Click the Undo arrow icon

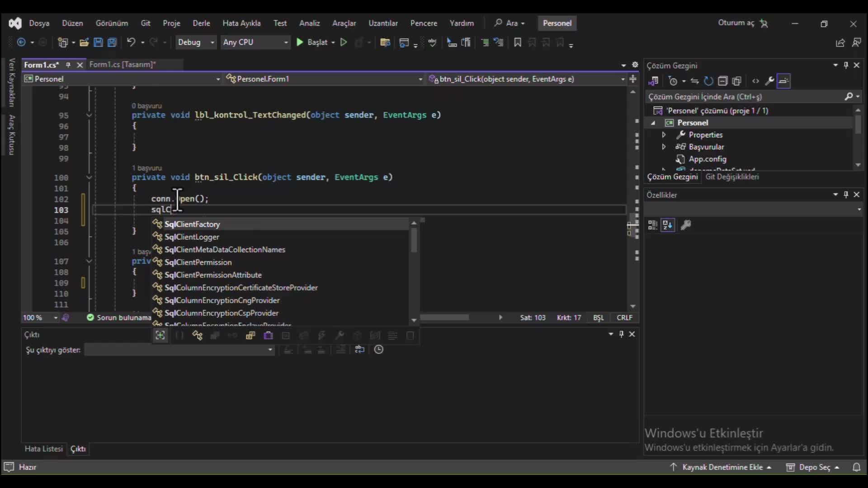point(131,42)
